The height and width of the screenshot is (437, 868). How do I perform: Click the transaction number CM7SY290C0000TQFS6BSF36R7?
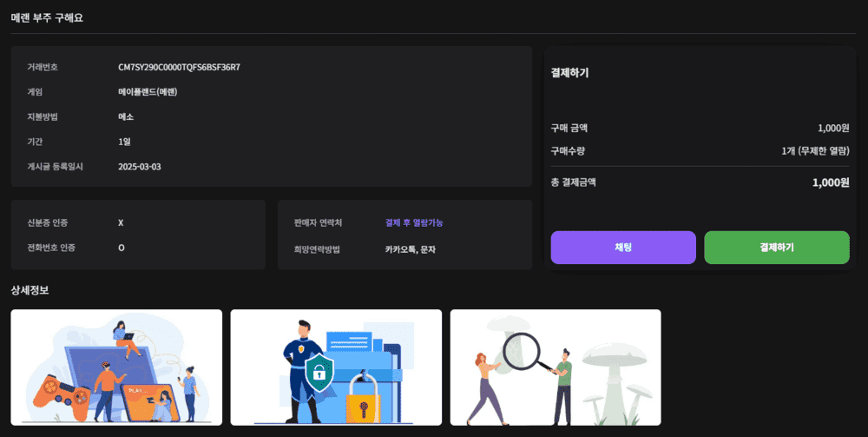tap(179, 67)
